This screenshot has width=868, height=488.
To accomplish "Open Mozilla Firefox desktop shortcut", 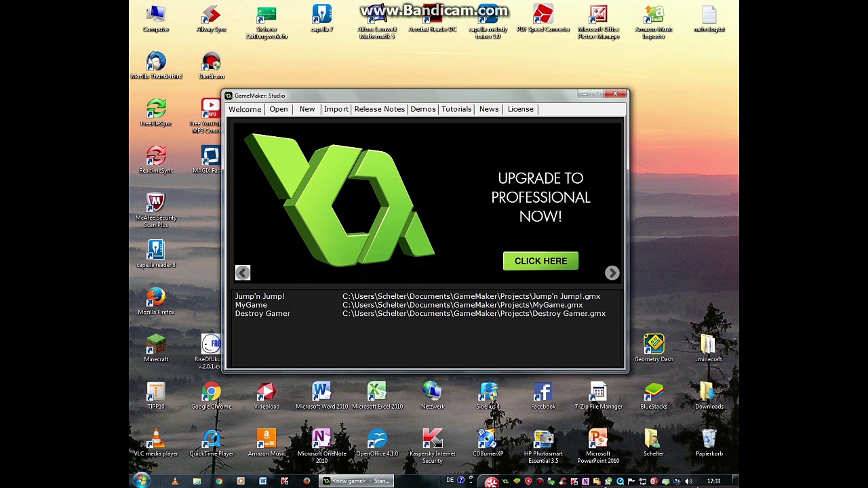I will click(156, 299).
